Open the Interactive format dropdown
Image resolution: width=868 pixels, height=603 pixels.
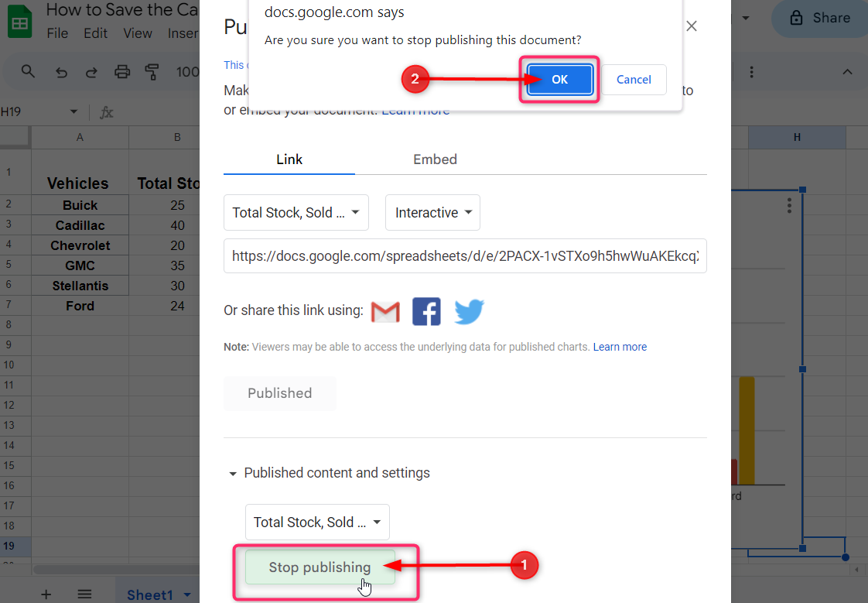point(432,213)
